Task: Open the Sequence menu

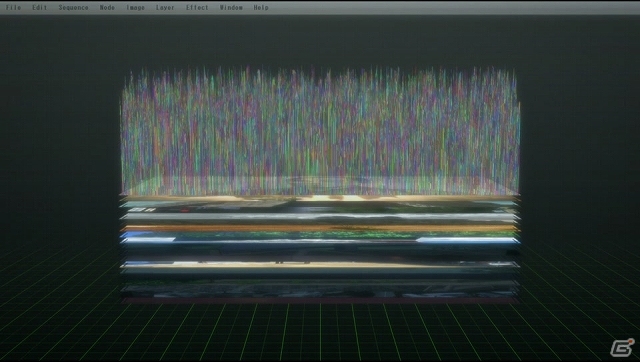Action: [73, 7]
